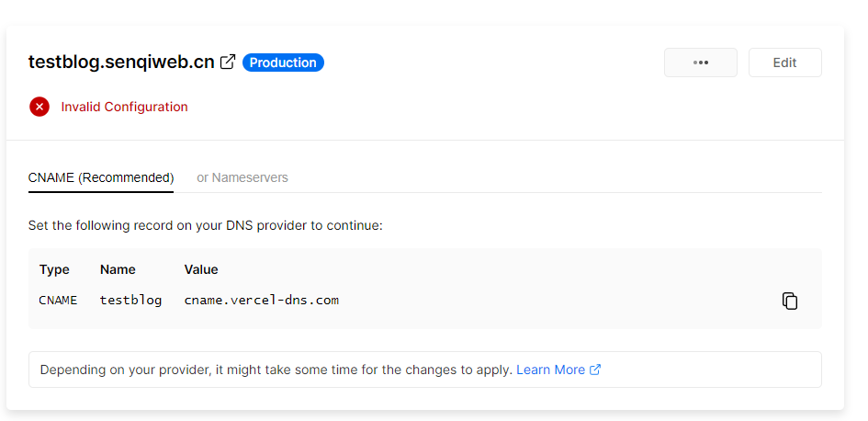This screenshot has width=868, height=421.
Task: Click the 'Set the following record' instruction text
Action: 205,225
